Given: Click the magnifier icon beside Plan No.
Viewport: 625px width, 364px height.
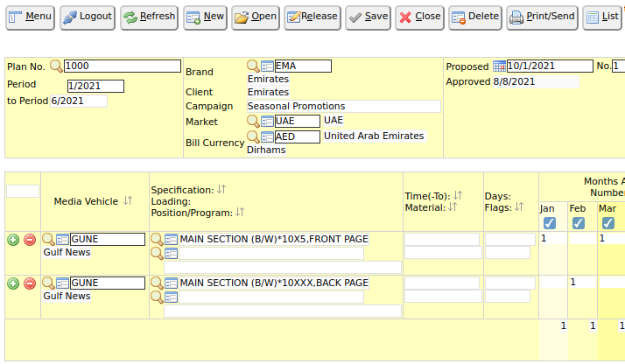Looking at the screenshot, I should 56,66.
